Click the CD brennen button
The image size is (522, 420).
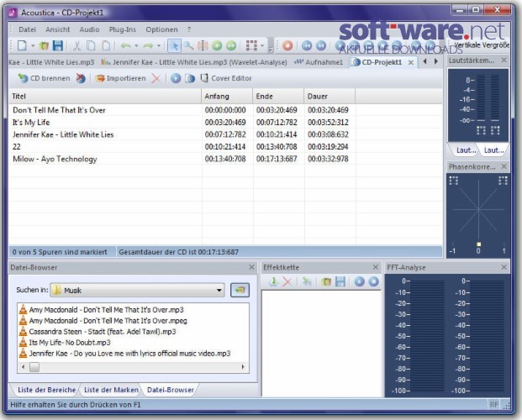coord(44,78)
